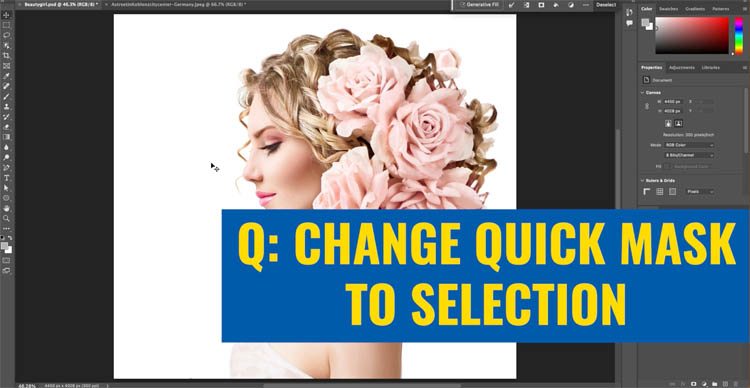Toggle the grid display icon
This screenshot has width=750, height=388.
point(660,191)
